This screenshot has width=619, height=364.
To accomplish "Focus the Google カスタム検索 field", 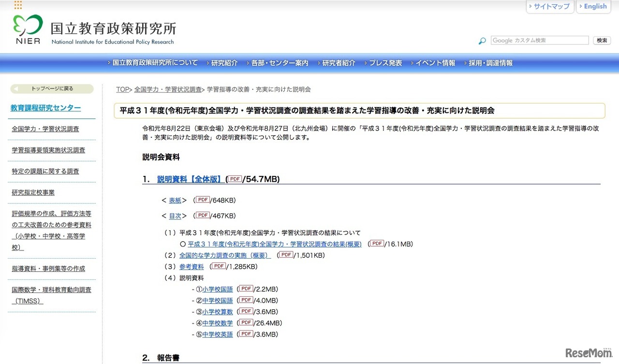I will [540, 41].
